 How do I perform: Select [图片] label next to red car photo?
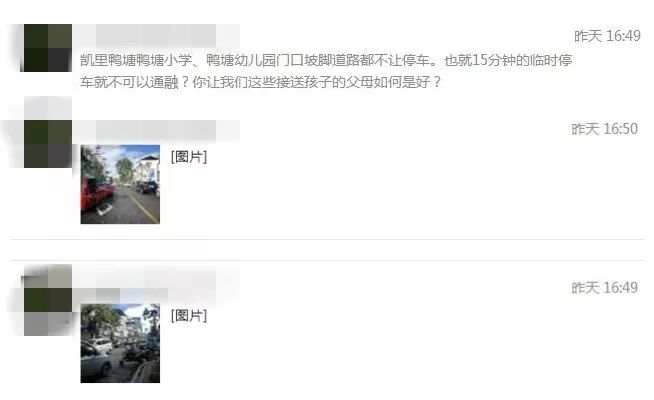coord(189,157)
